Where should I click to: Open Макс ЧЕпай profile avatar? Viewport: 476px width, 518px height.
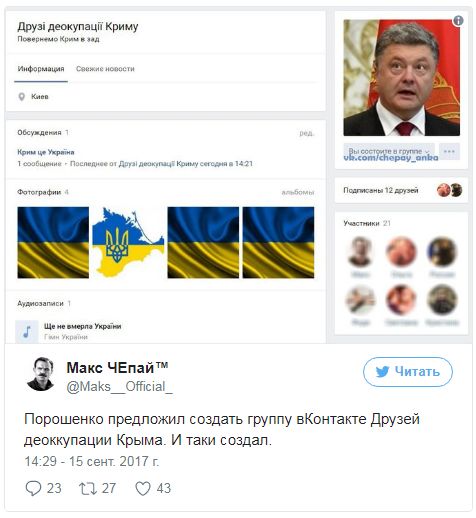point(40,374)
